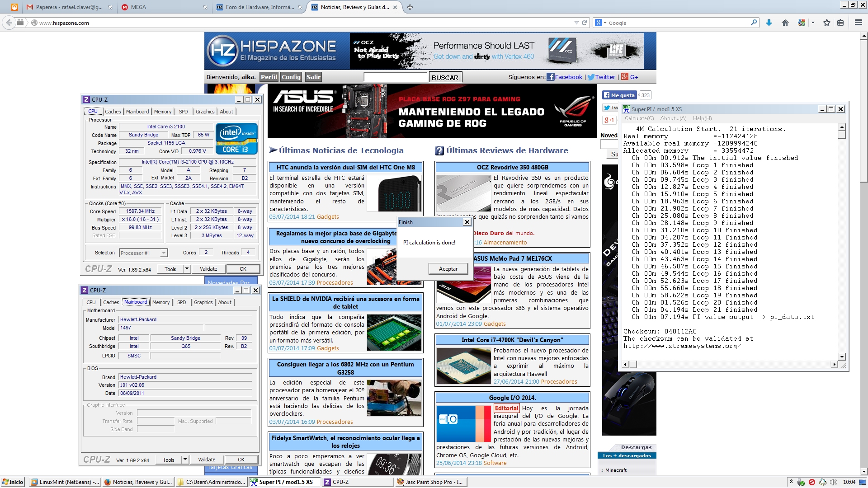Click Super PI vertical scrollbar down arrow

pos(842,357)
